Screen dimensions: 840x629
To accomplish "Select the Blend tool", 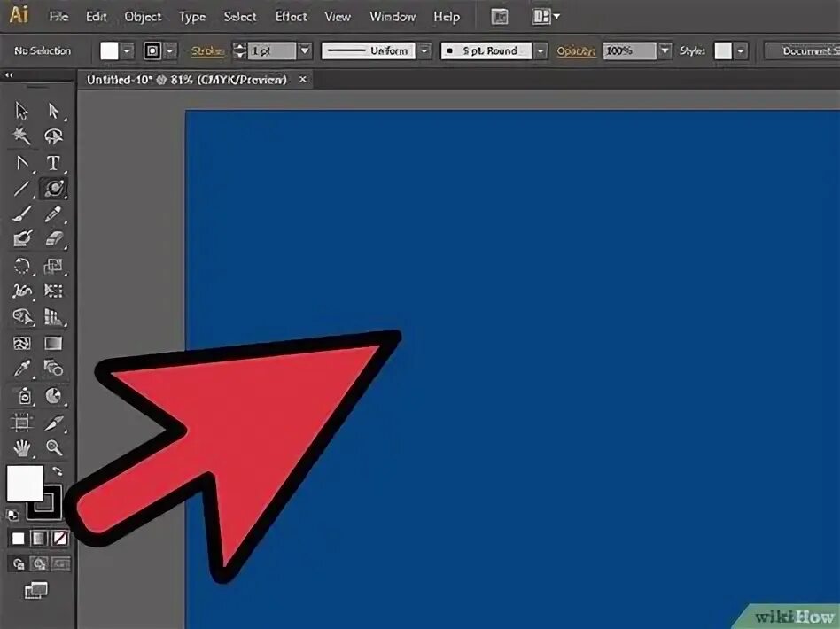I will [53, 369].
